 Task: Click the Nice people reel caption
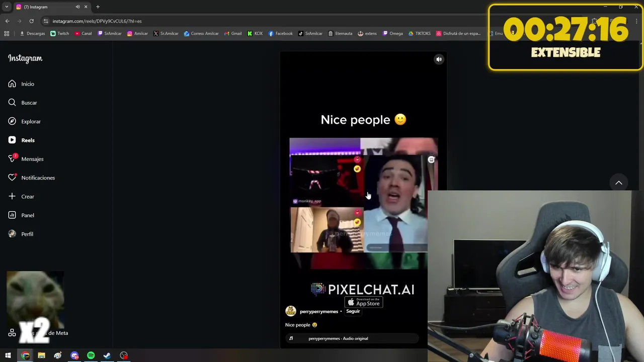coord(301,325)
